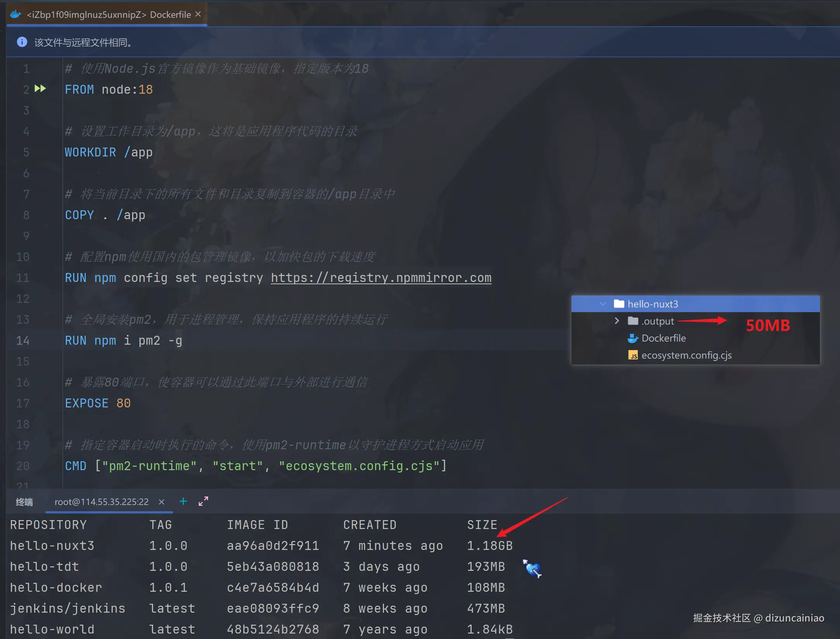Screen dimensions: 840x639
Task: Click the Docker whale icon in the tab
Action: [16, 15]
